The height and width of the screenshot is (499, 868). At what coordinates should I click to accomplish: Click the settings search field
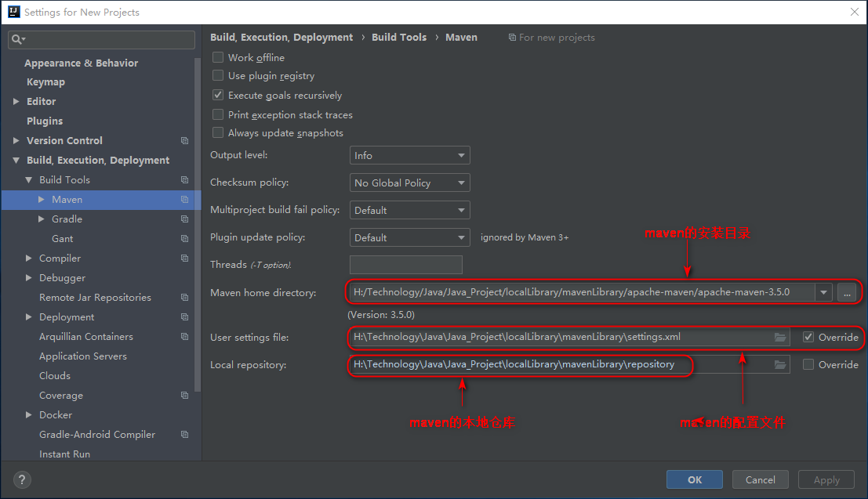(101, 39)
